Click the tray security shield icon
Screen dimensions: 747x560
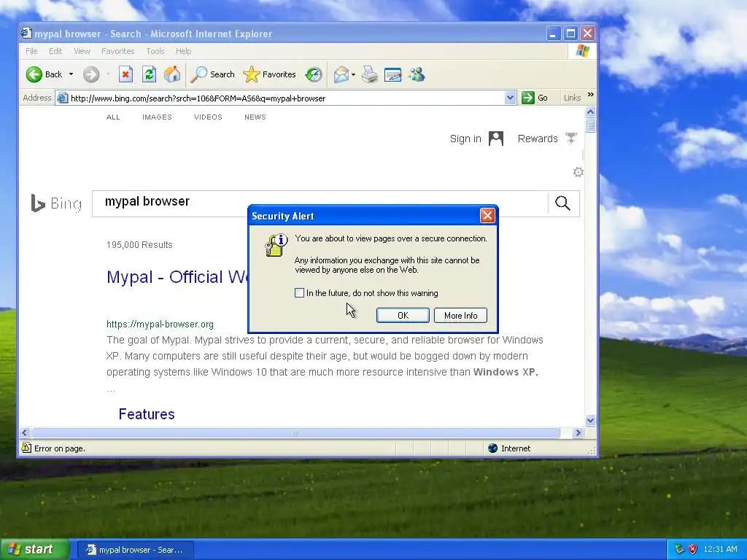[x=693, y=549]
